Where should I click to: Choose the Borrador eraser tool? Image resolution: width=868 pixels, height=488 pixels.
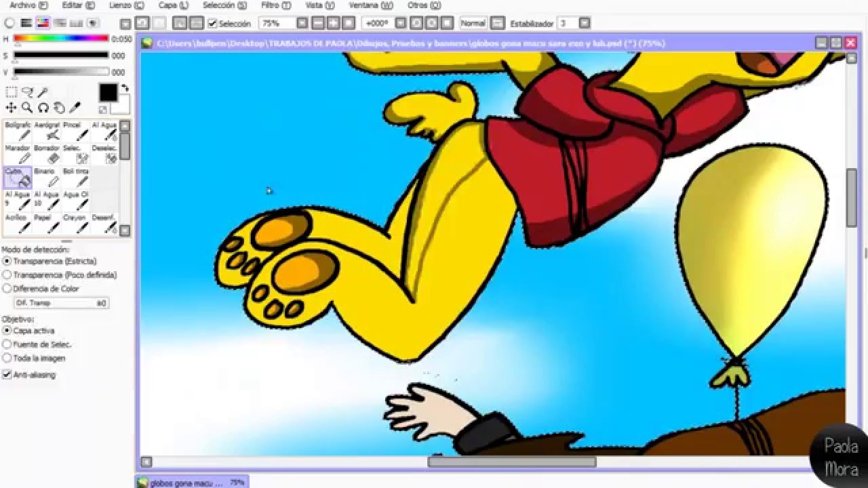47,155
